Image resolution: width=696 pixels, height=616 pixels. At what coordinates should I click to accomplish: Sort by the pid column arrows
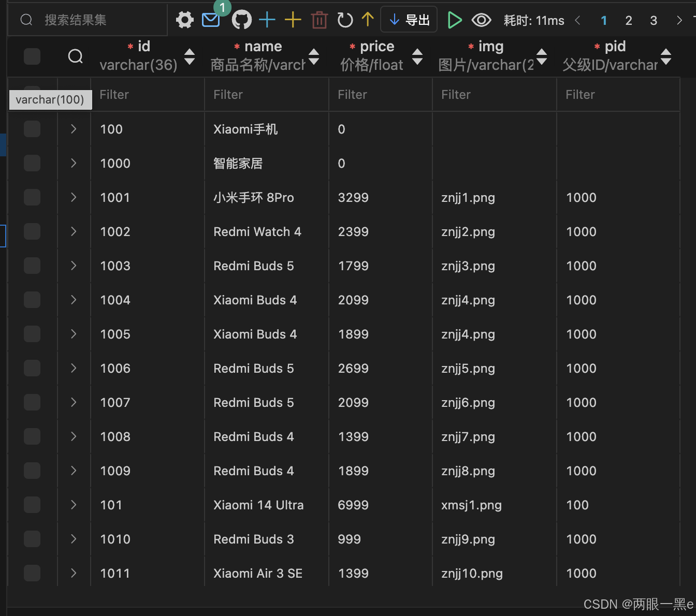pos(666,56)
